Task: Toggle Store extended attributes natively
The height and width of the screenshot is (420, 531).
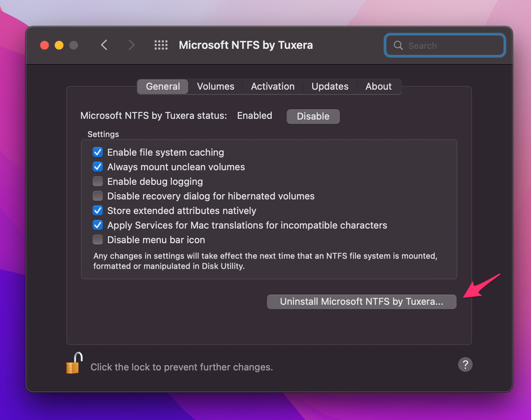Action: [x=98, y=210]
